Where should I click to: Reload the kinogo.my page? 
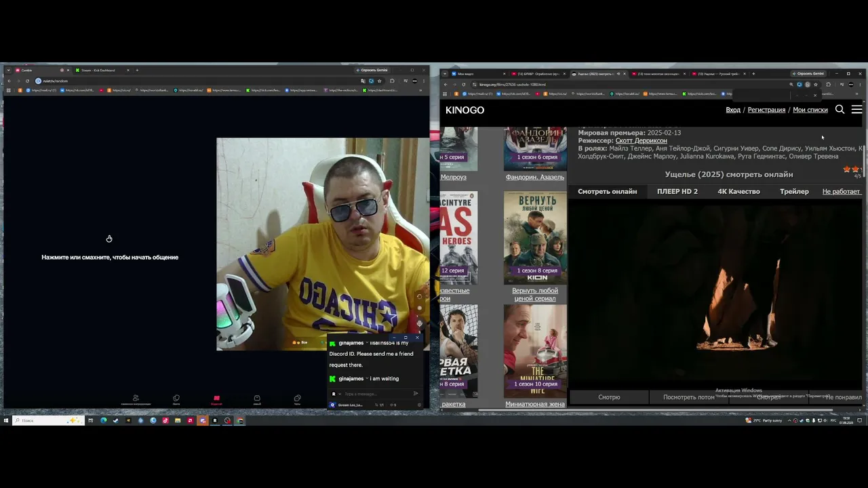[464, 85]
